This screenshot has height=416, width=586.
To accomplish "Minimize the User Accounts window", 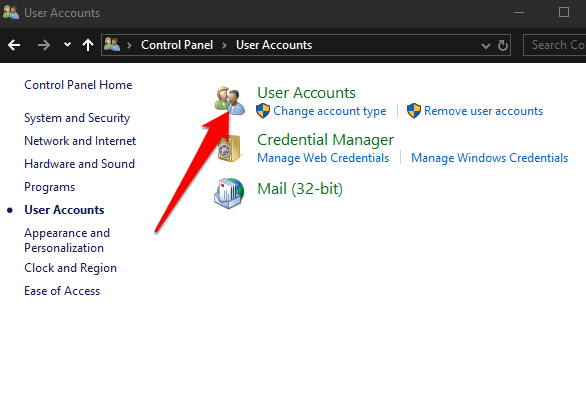I will pos(519,12).
